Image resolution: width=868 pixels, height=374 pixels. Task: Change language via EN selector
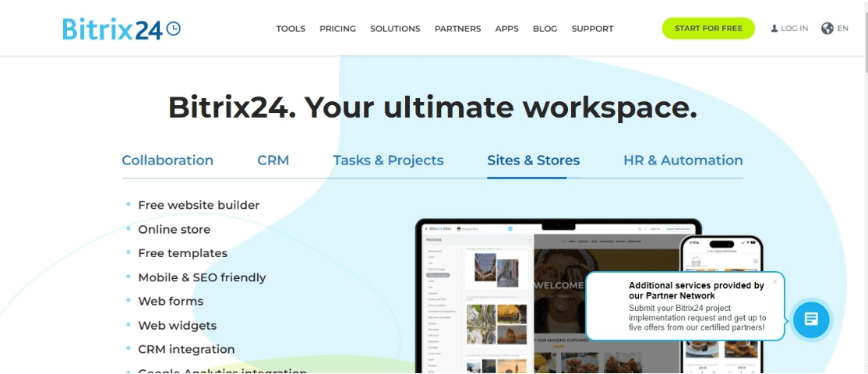(842, 28)
